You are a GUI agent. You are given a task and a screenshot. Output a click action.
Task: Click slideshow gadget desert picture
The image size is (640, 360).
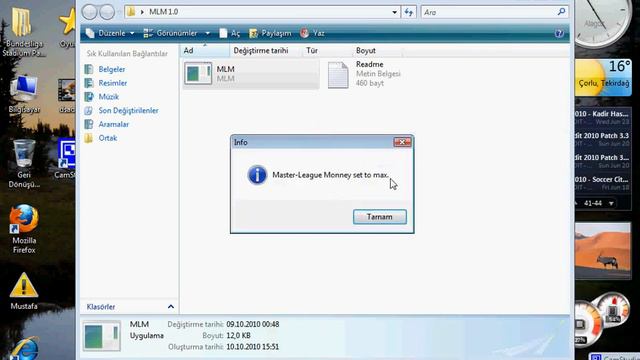pos(603,251)
